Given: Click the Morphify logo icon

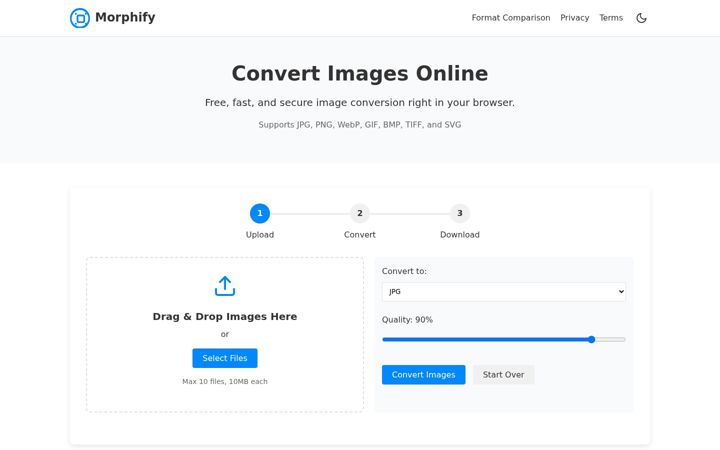Looking at the screenshot, I should (80, 18).
